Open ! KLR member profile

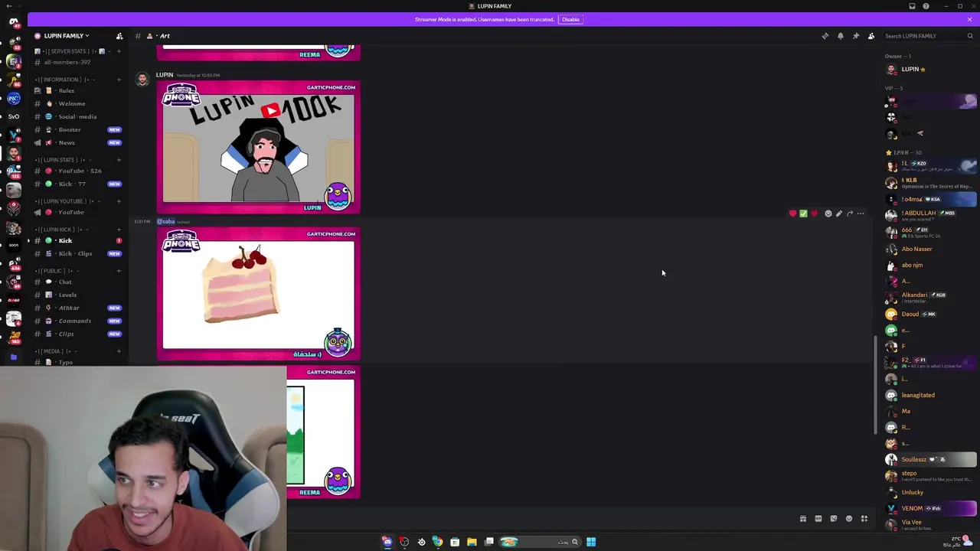(x=929, y=183)
